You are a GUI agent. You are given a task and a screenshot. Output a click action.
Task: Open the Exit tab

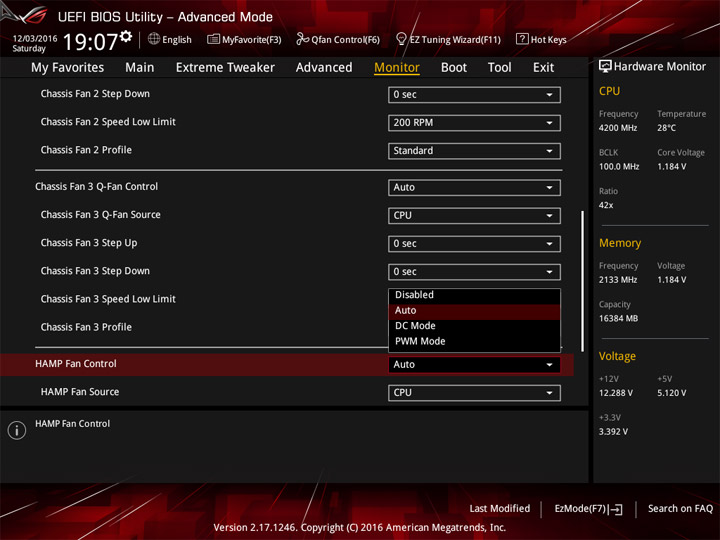coord(543,68)
